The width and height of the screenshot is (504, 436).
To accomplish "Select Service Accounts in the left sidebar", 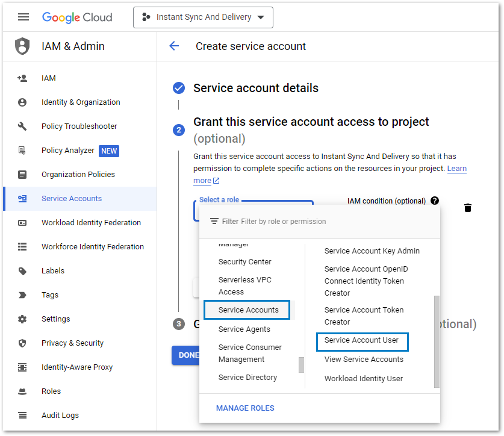I will 79,199.
